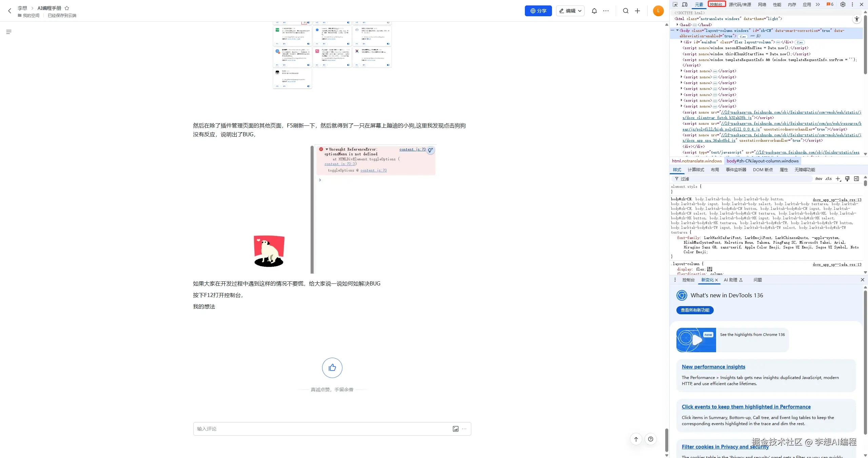Activate the inspect element picker icon
The image size is (868, 458).
pyautogui.click(x=675, y=4)
